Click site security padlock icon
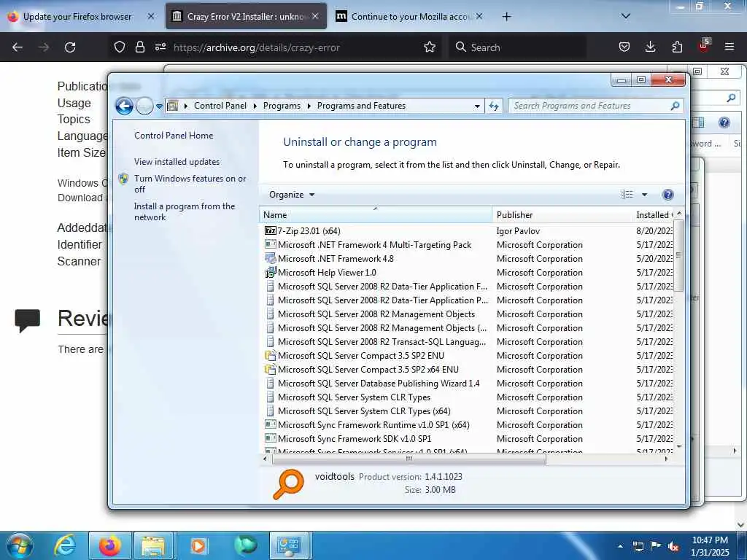Image resolution: width=747 pixels, height=560 pixels. [139, 47]
